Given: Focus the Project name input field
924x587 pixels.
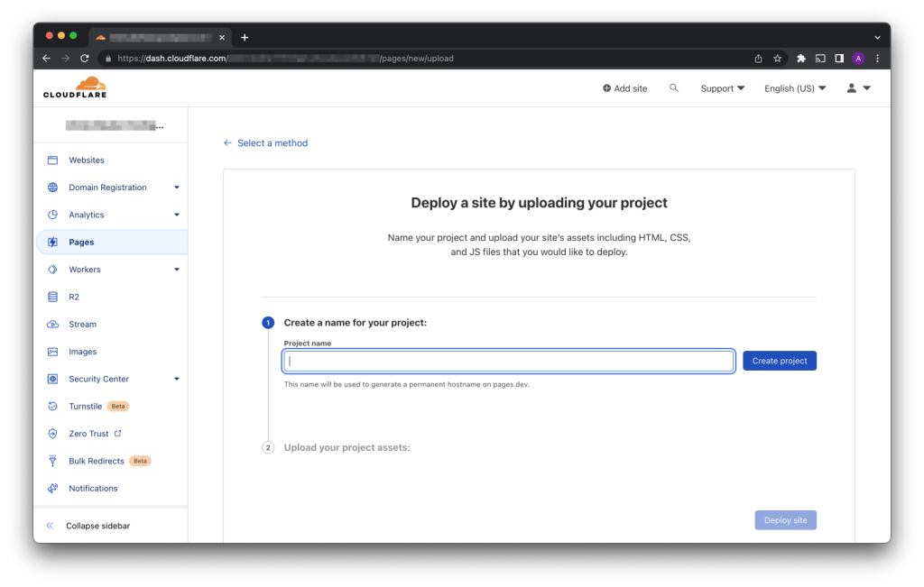Looking at the screenshot, I should click(508, 361).
